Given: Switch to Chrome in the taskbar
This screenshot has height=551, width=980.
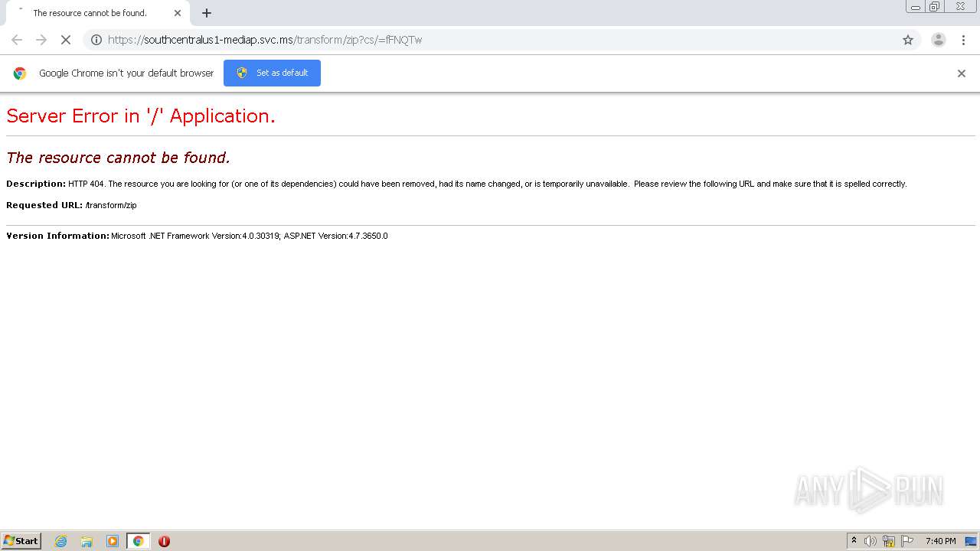Looking at the screenshot, I should click(x=138, y=541).
